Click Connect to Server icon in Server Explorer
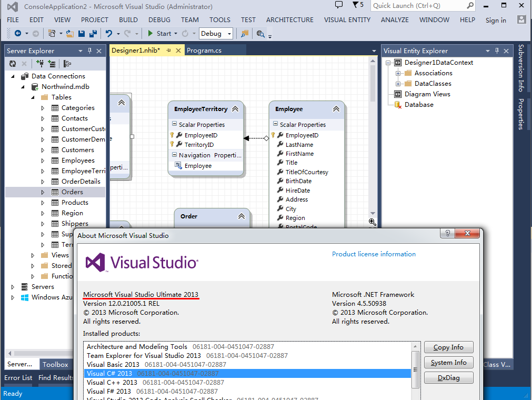The image size is (532, 400). click(x=52, y=64)
